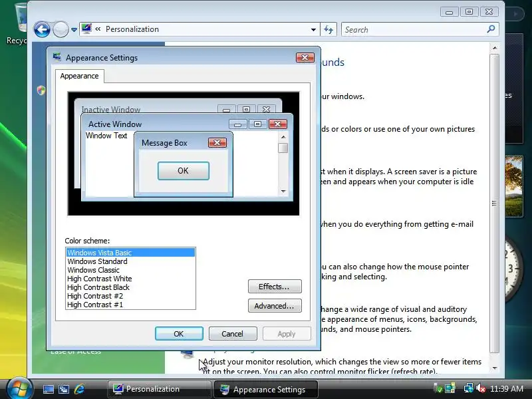Open the recent pages dropdown arrow
532x399 pixels.
[74, 30]
